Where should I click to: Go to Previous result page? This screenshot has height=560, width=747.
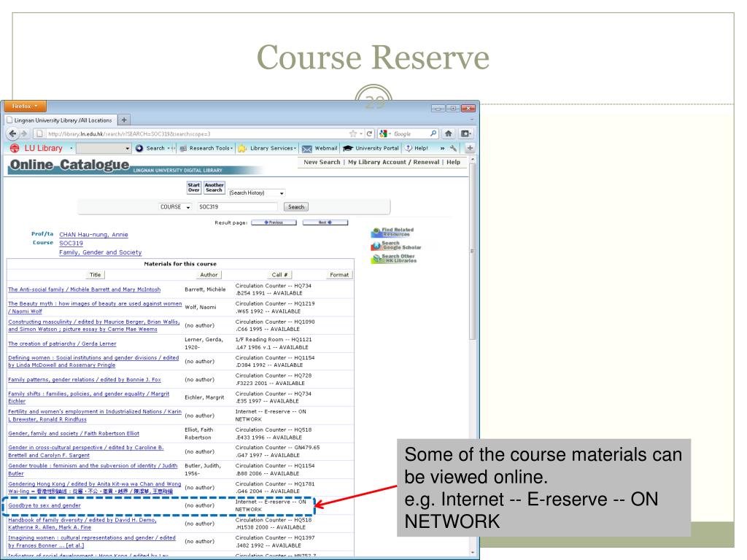(274, 222)
